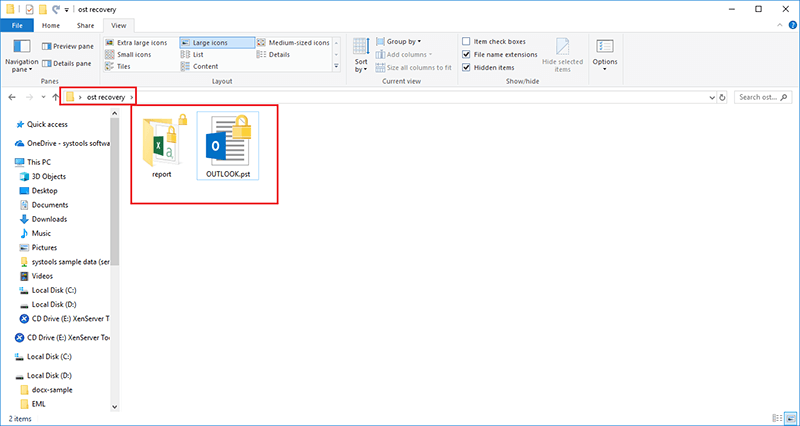
Task: Expand the layout gallery more arrow
Action: point(336,66)
